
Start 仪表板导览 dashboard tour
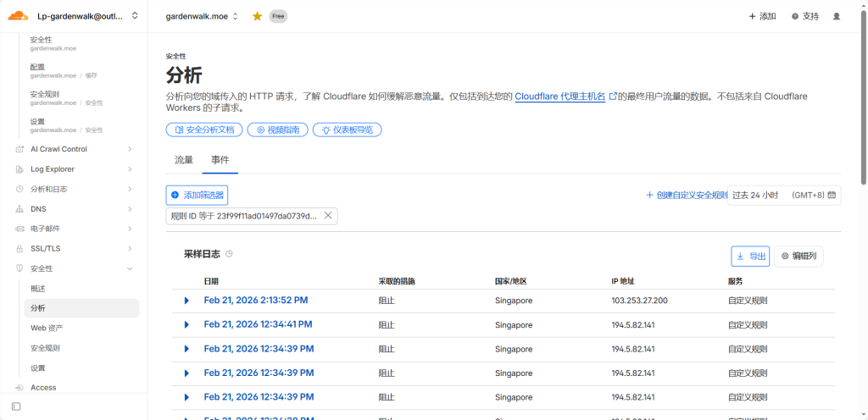click(347, 130)
